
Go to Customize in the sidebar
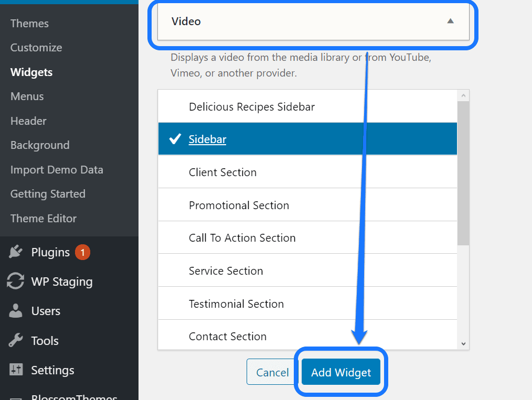(x=36, y=48)
